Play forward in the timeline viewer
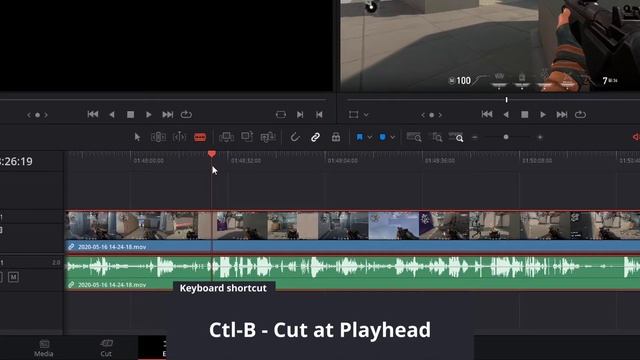The height and width of the screenshot is (360, 640). coord(543,115)
